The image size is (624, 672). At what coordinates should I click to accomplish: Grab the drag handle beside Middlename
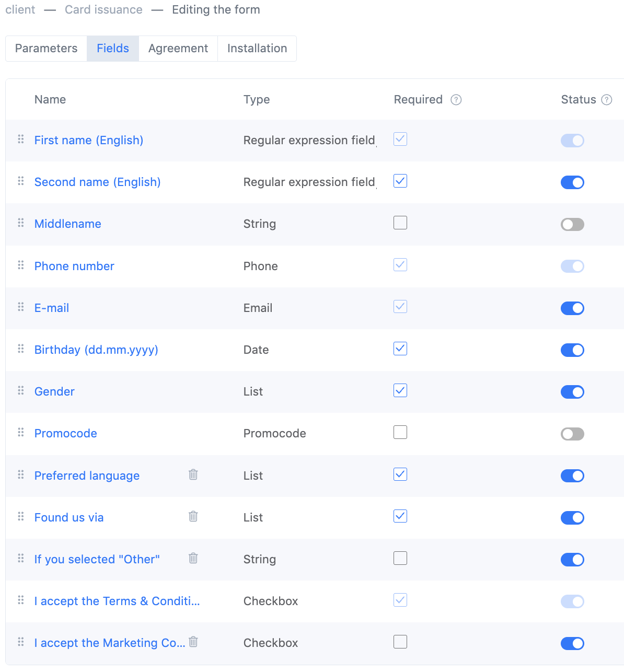pos(21,223)
